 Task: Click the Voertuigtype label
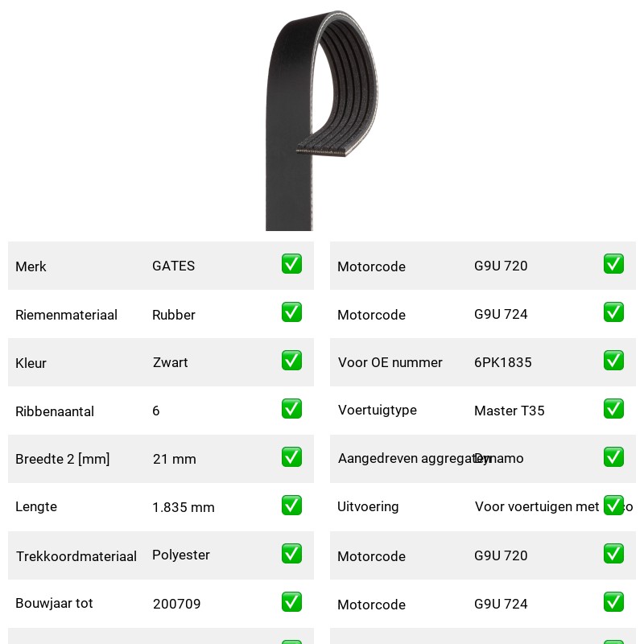tap(377, 410)
